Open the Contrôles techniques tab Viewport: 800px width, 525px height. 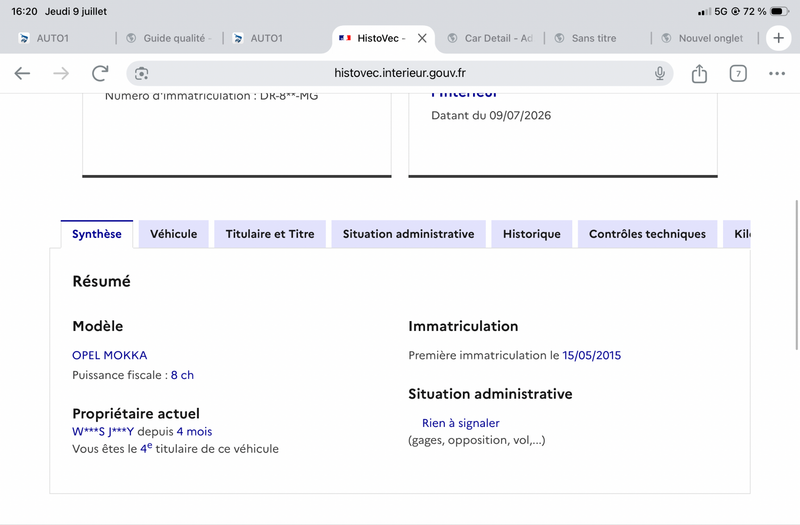(647, 234)
